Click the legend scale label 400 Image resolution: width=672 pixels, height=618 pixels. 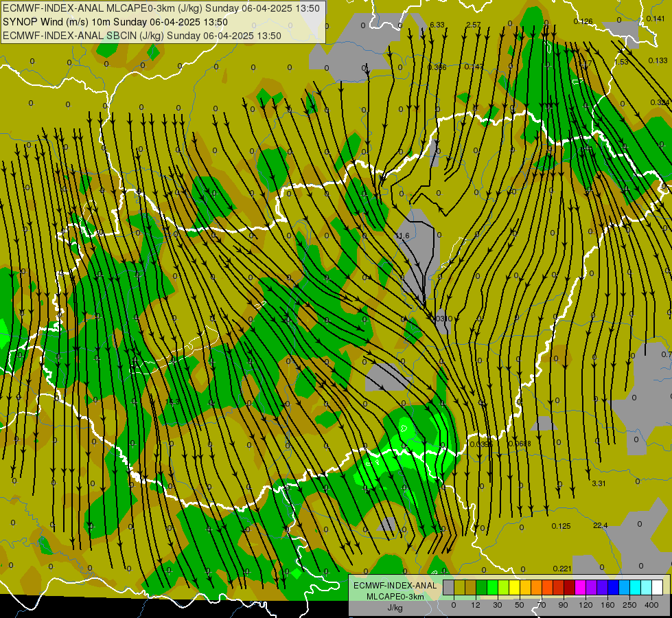coord(651,605)
